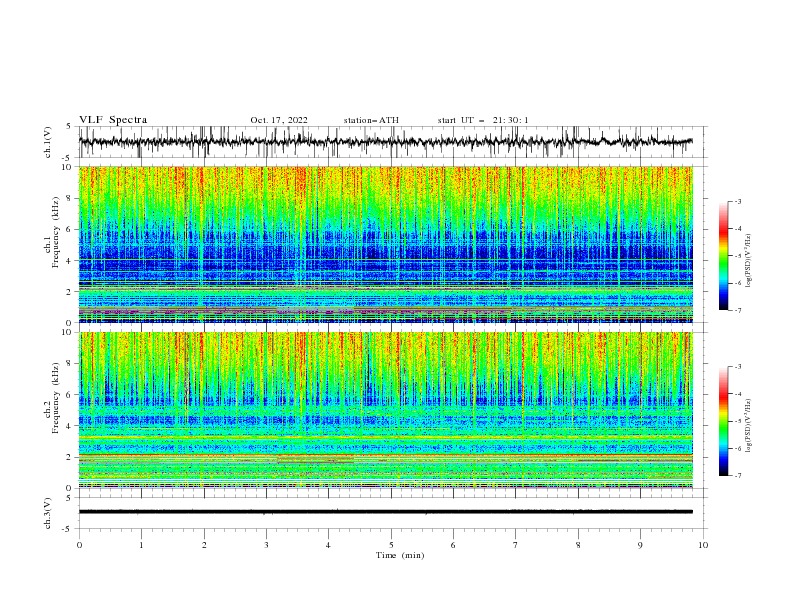Click the "ch.1 Frequency (kHz)" axis label
The width and height of the screenshot is (792, 612).
[x=52, y=233]
